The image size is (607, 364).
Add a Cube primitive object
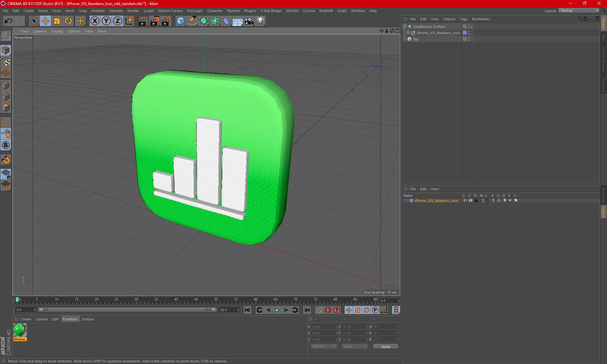[181, 21]
